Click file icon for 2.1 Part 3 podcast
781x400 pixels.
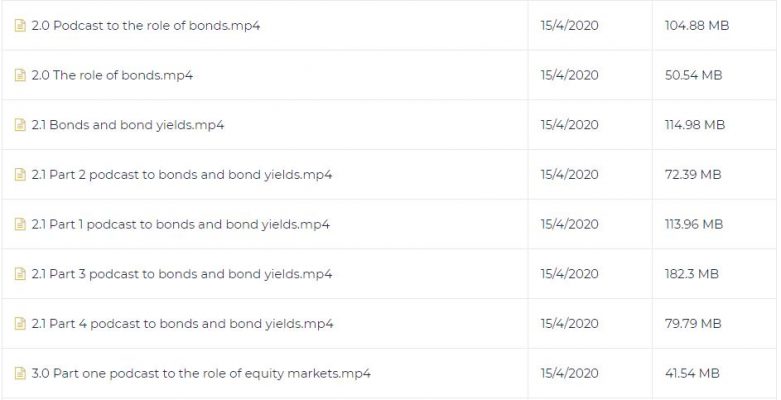20,274
